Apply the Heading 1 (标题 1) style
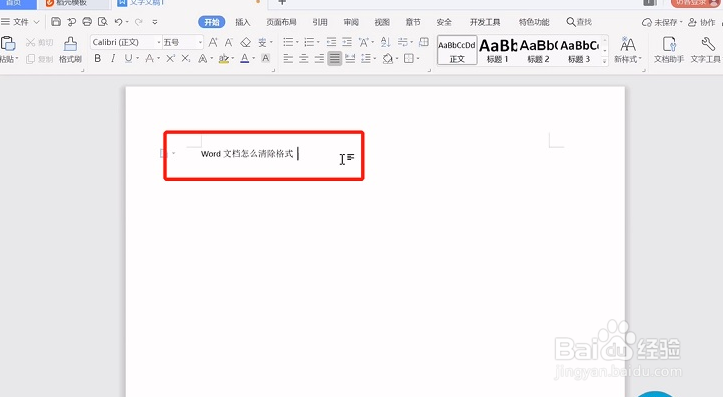This screenshot has height=397, width=723. [x=498, y=50]
